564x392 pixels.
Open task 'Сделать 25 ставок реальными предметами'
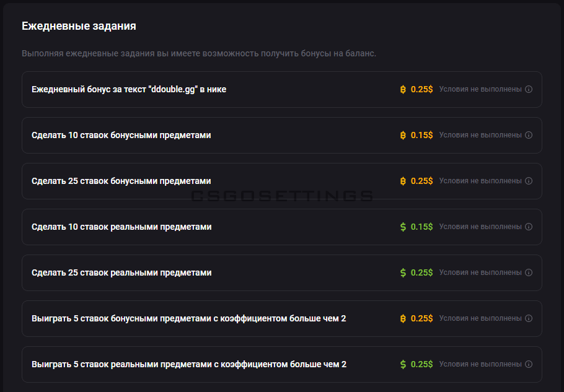click(121, 272)
